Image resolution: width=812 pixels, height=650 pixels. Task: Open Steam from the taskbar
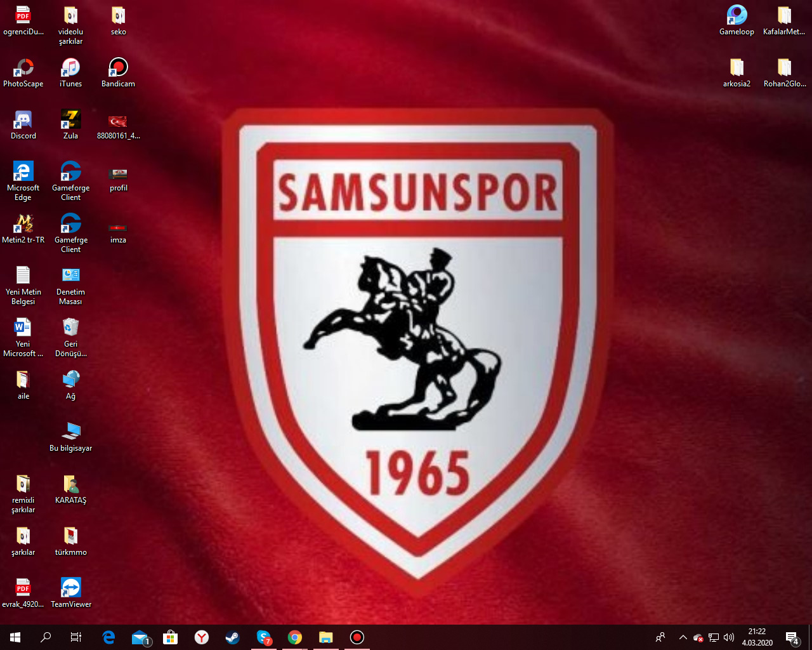233,637
